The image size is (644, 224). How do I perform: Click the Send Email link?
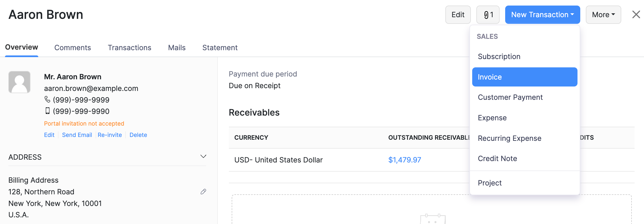point(77,135)
